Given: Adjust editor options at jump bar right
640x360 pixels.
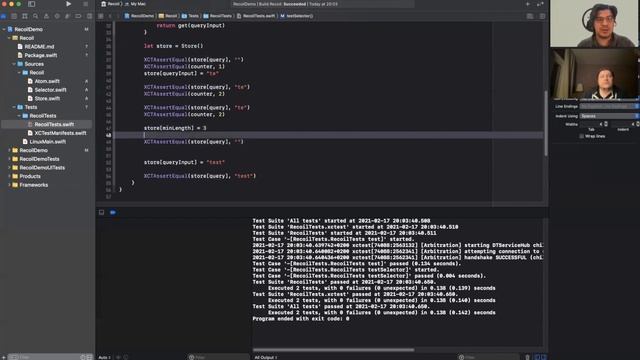Looking at the screenshot, I should pyautogui.click(x=530, y=16).
